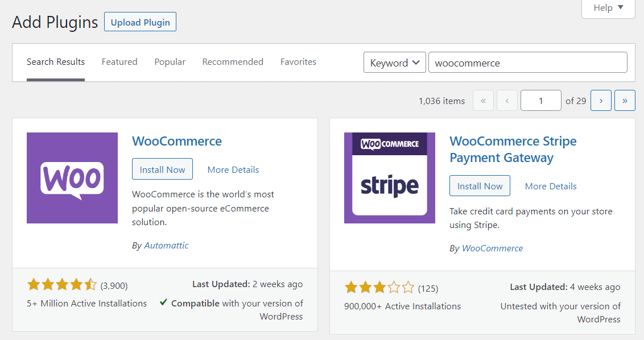Open More Details for WooCommerce Stripe Payment Gateway
Screen dimensions: 644x340
click(550, 186)
